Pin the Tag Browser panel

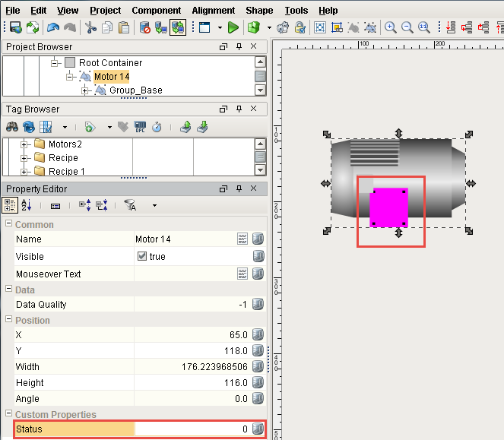239,109
